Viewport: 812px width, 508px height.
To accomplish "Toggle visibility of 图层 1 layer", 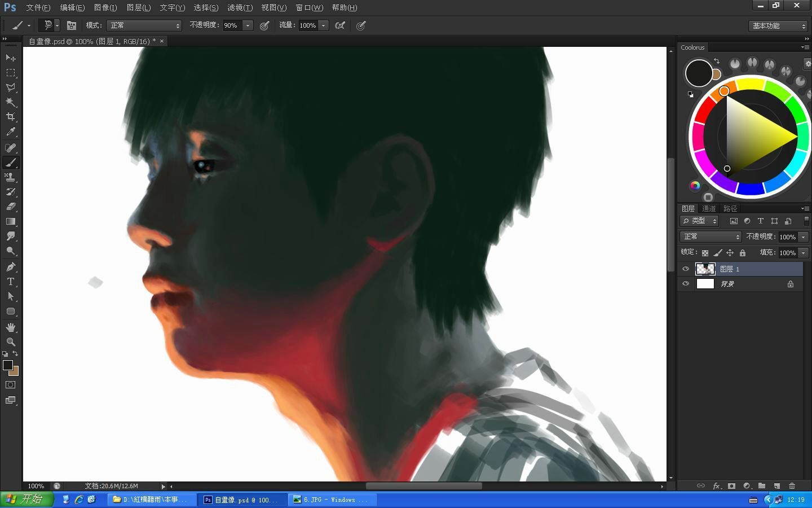I will [x=686, y=269].
